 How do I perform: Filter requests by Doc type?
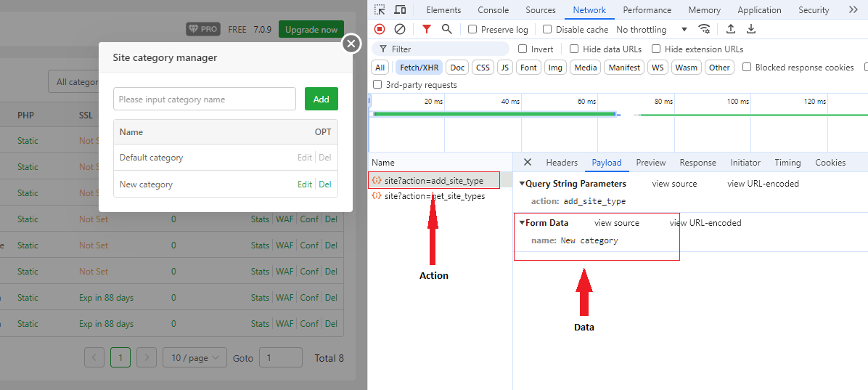click(457, 68)
